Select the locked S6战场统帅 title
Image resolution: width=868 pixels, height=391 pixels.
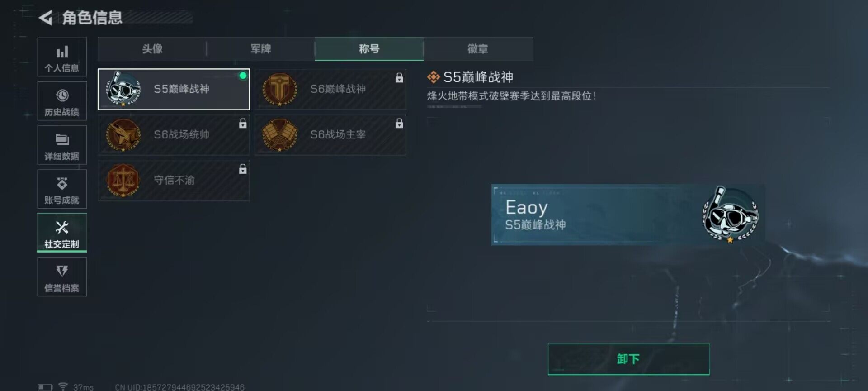pyautogui.click(x=174, y=135)
